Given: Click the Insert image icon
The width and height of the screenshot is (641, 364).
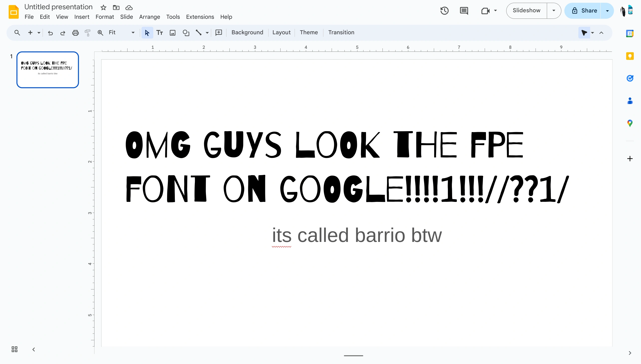Looking at the screenshot, I should 173,33.
